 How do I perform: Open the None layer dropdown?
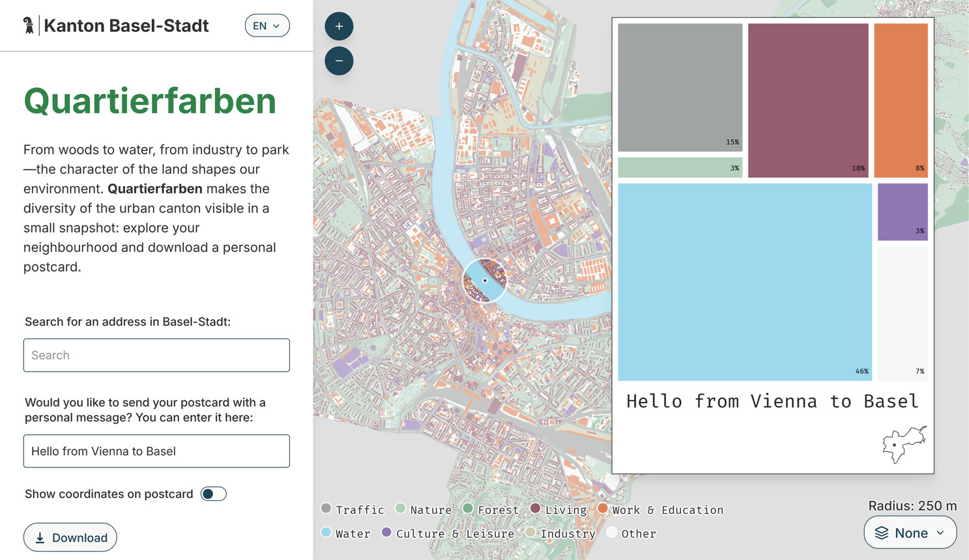pyautogui.click(x=910, y=533)
